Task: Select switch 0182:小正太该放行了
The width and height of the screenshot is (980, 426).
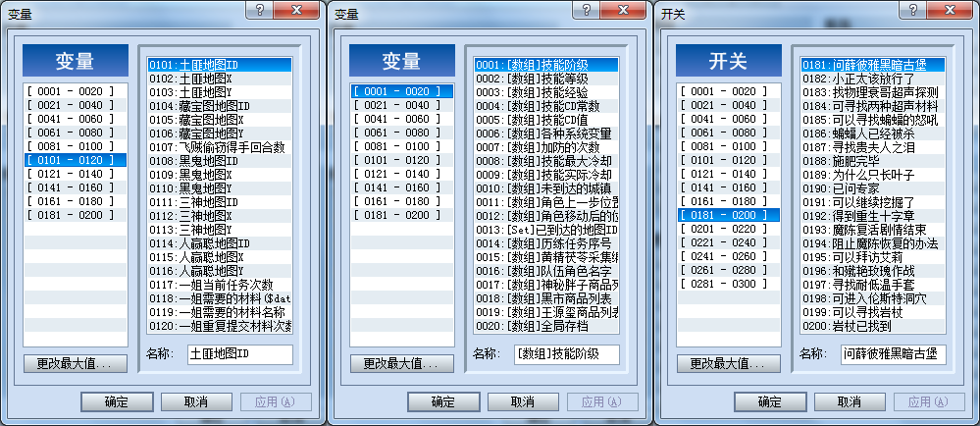Action: [x=872, y=79]
